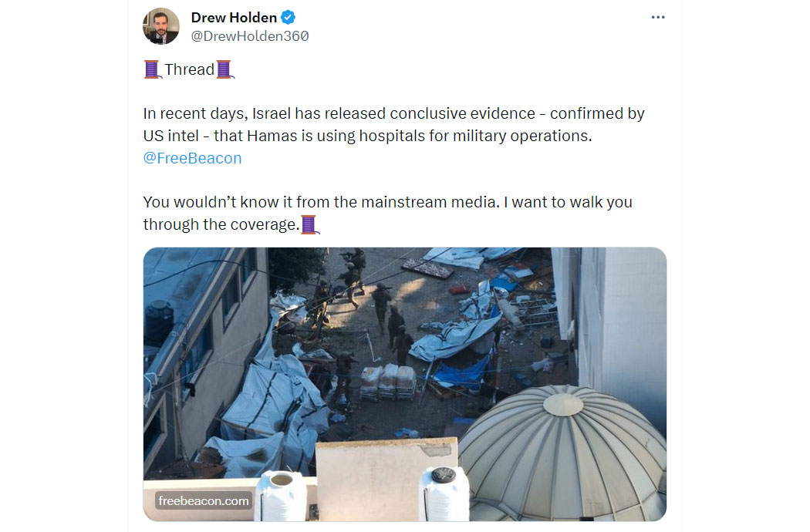Click the spool emoji after "Thread"
The image size is (810, 532).
click(224, 69)
